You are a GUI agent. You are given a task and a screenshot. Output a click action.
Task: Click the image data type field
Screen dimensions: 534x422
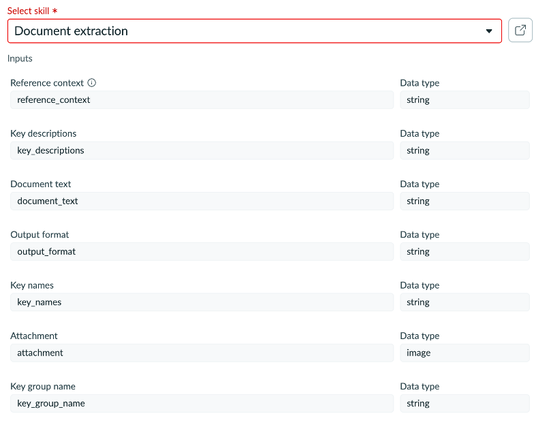point(465,353)
